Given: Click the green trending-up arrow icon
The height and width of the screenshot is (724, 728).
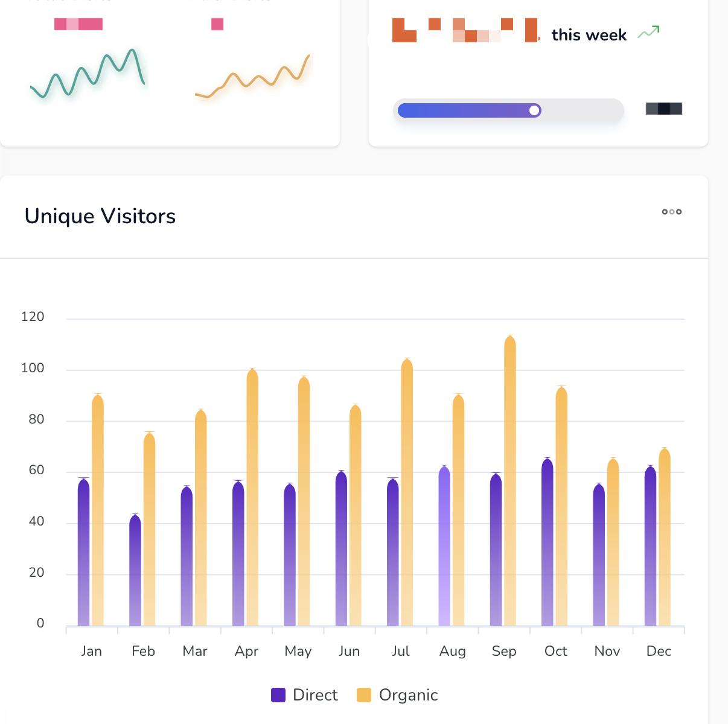Looking at the screenshot, I should [648, 33].
